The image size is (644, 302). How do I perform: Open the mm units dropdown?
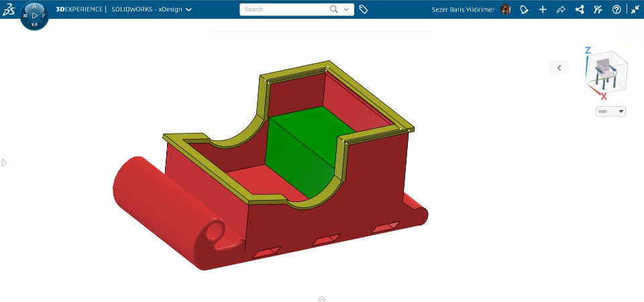610,111
